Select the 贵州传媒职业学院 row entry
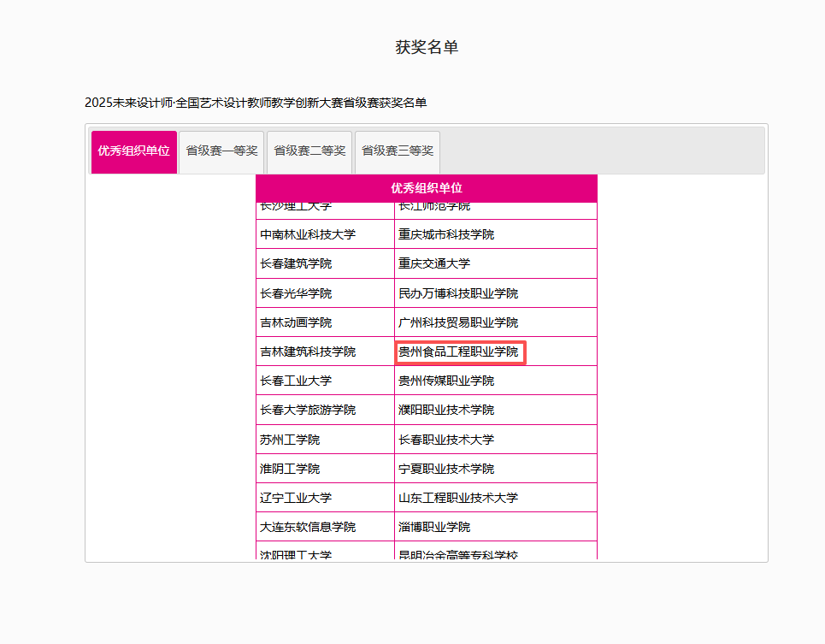Viewport: 825px width, 644px height. [x=446, y=381]
